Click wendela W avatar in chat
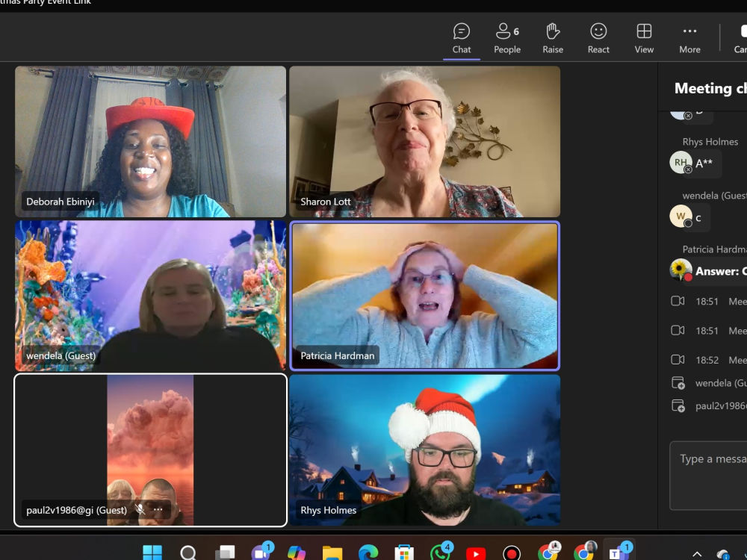The width and height of the screenshot is (747, 560). [681, 217]
